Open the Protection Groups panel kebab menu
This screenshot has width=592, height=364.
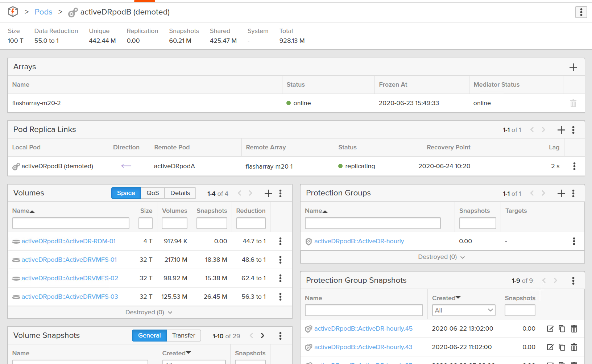coord(573,193)
